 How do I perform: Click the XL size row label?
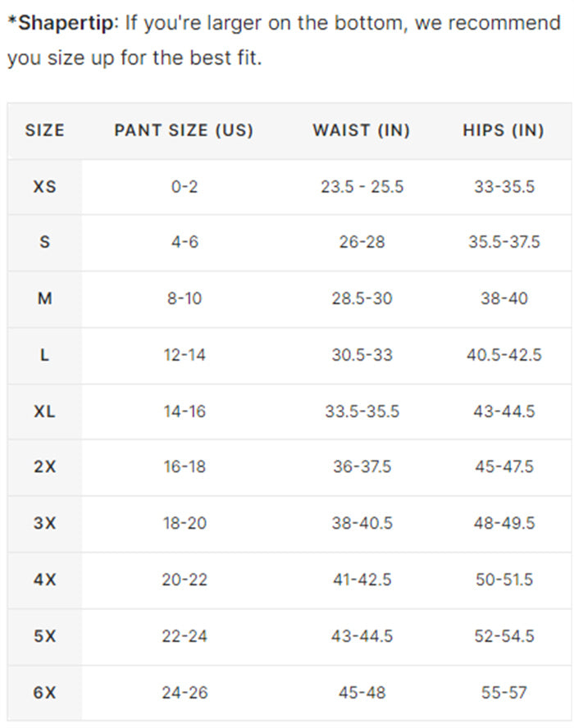click(44, 412)
